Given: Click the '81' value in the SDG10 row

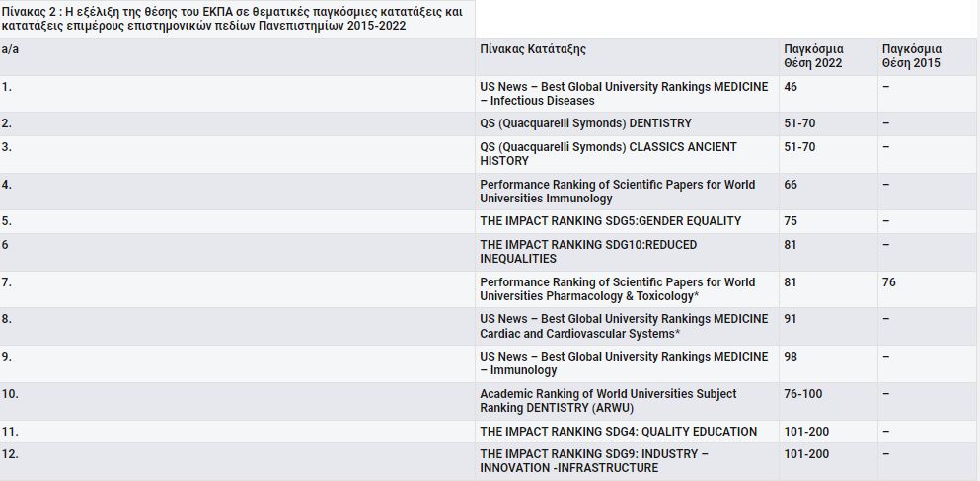Looking at the screenshot, I should coord(791,245).
